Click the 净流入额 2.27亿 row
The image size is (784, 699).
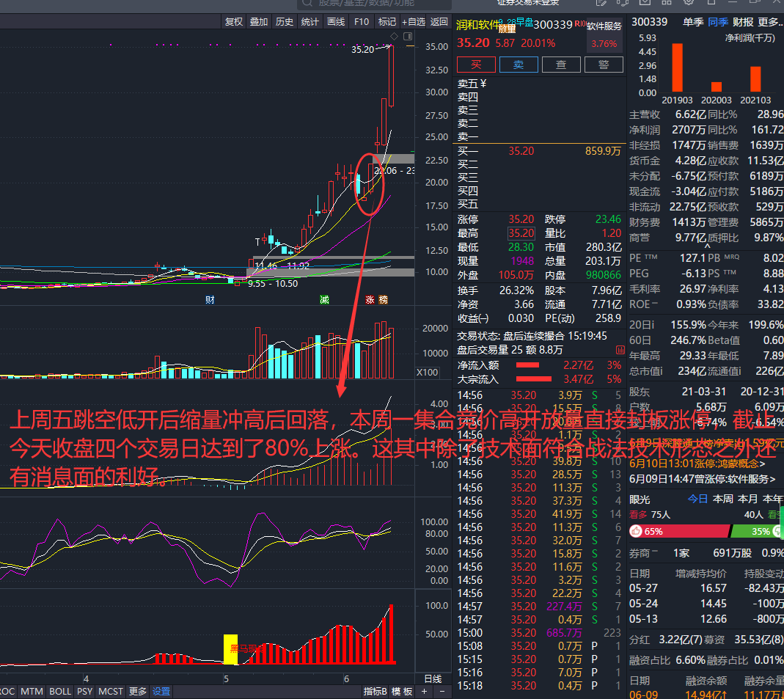tap(539, 365)
